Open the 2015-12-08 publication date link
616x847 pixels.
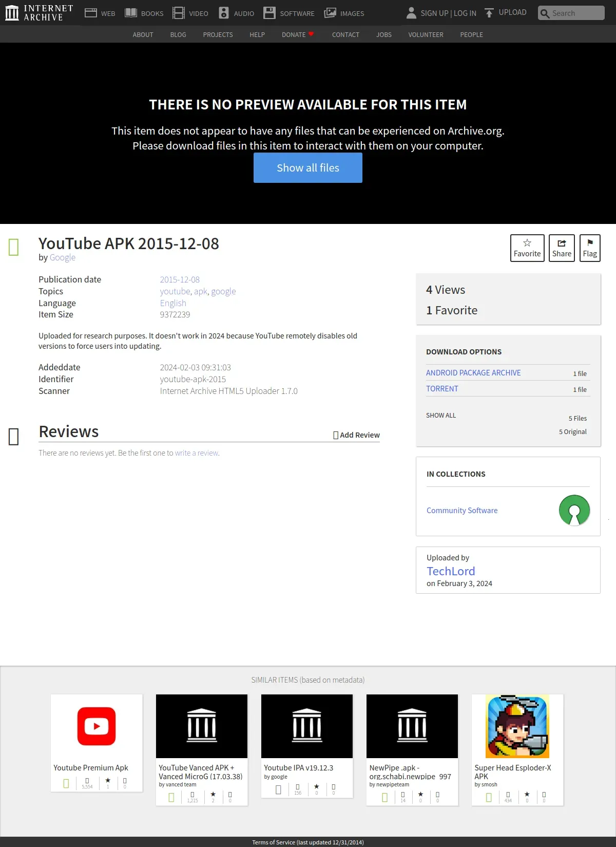180,279
